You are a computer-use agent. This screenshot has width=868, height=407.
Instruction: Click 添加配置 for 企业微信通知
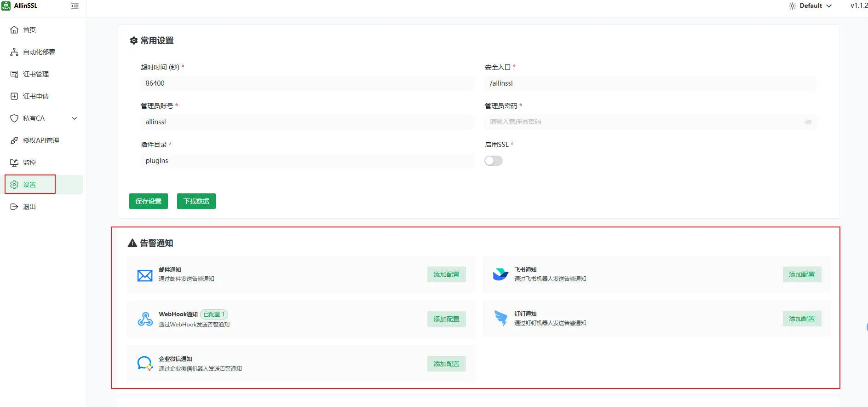(x=446, y=364)
